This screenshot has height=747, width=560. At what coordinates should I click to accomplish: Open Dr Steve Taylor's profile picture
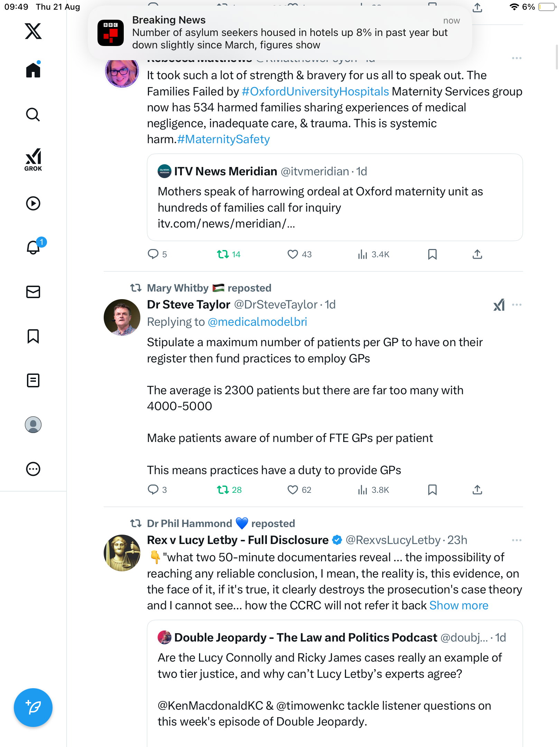[122, 317]
